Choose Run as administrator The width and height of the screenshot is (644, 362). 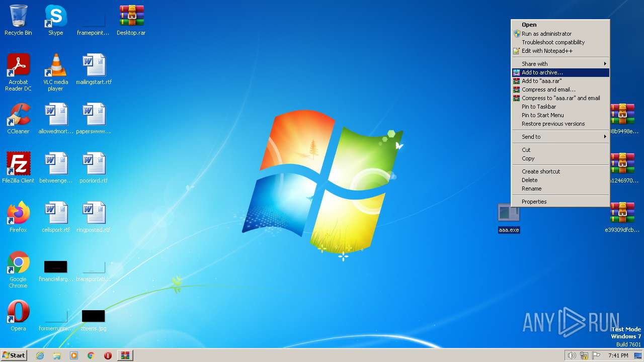point(560,34)
